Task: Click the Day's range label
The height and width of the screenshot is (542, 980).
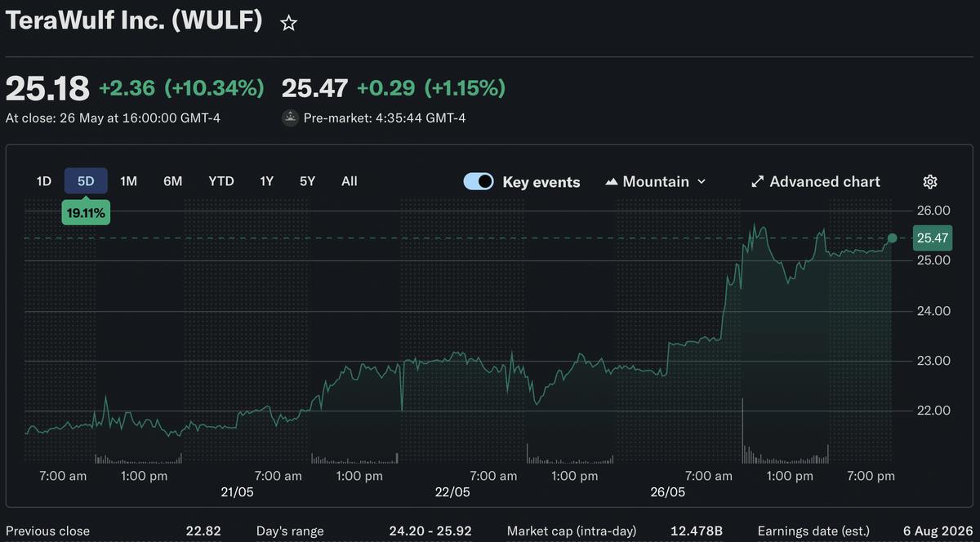Action: tap(290, 531)
